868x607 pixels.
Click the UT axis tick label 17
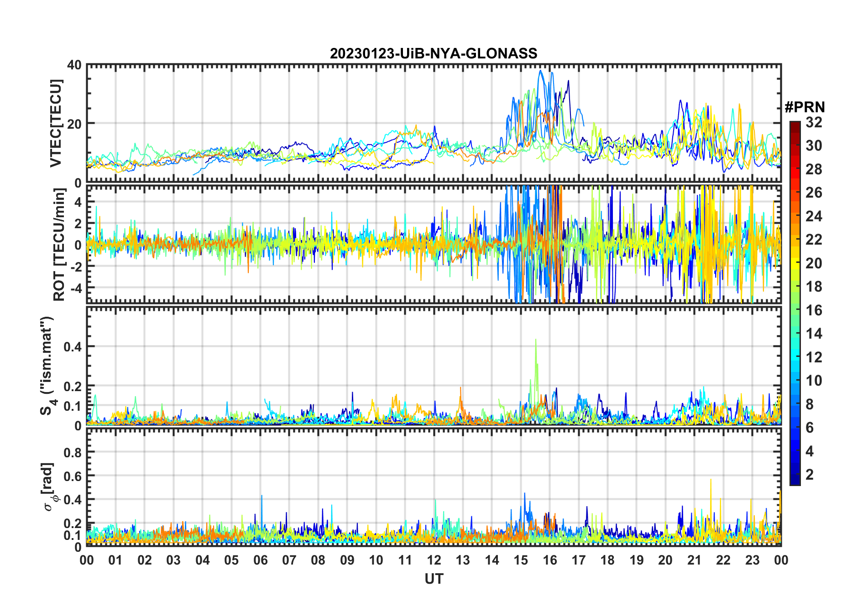pyautogui.click(x=579, y=560)
